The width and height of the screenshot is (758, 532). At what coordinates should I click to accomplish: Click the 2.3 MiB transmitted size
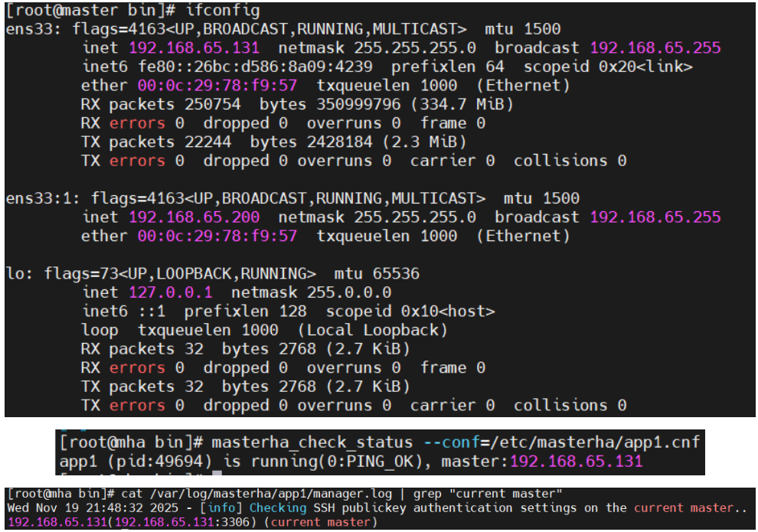(424, 142)
